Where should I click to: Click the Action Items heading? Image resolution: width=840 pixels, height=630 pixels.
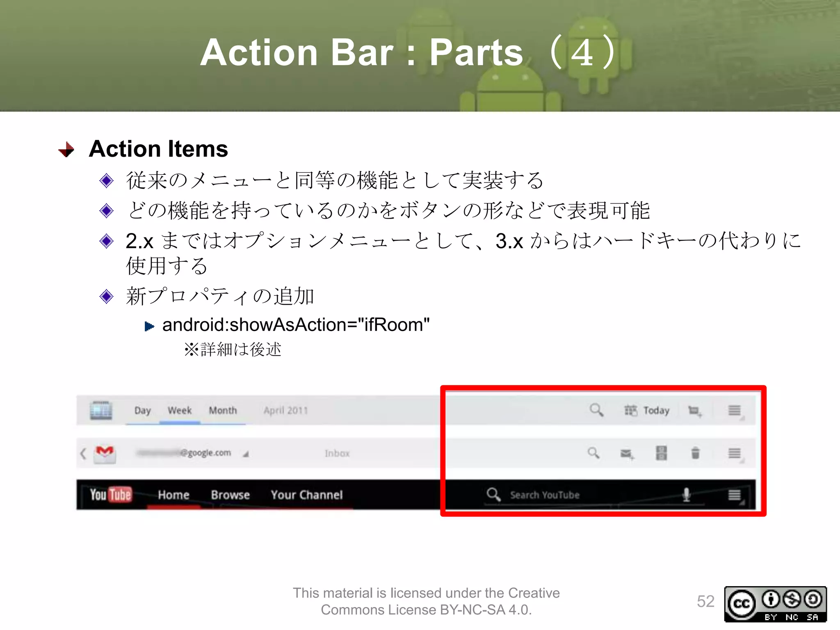tap(158, 148)
